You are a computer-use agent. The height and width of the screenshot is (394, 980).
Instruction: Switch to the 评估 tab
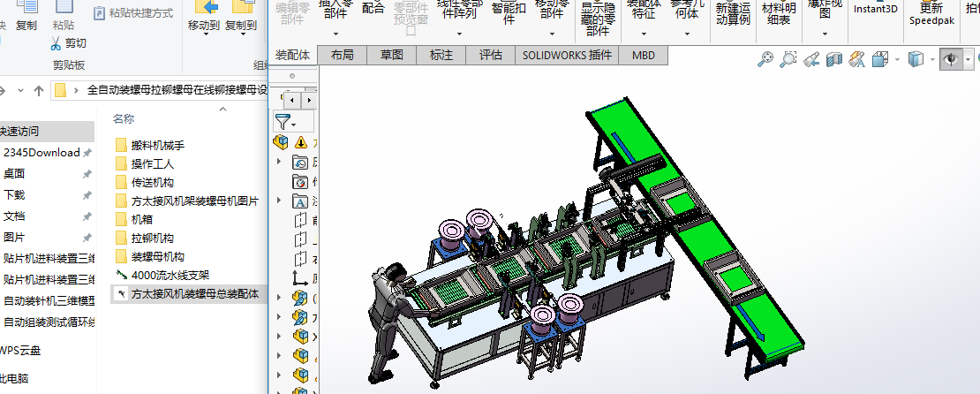(491, 55)
